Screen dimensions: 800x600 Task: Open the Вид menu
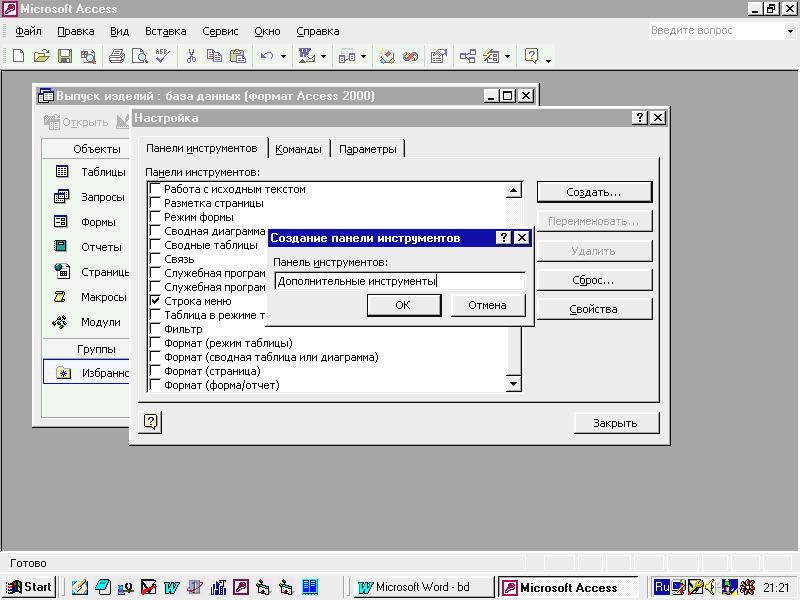119,31
